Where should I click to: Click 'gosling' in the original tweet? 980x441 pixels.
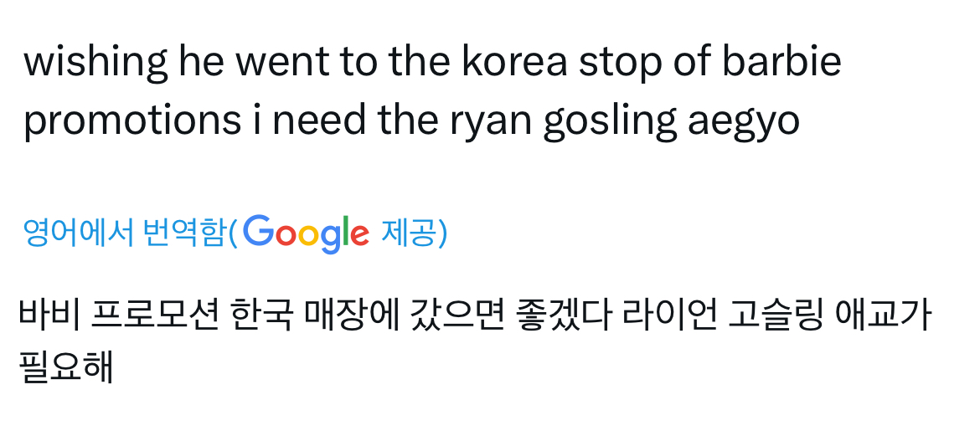coord(610,122)
